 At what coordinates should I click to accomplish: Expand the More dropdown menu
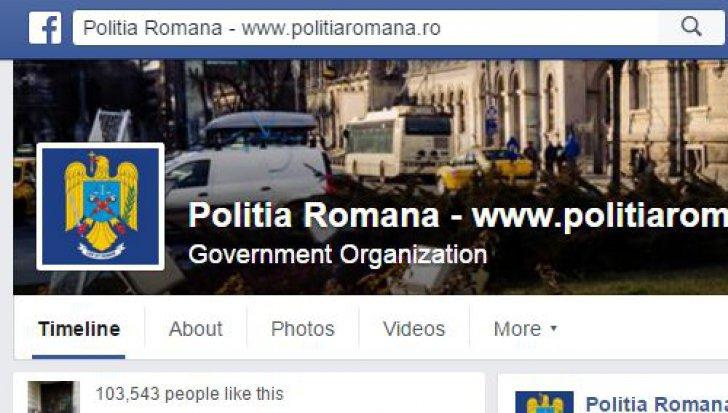click(525, 329)
